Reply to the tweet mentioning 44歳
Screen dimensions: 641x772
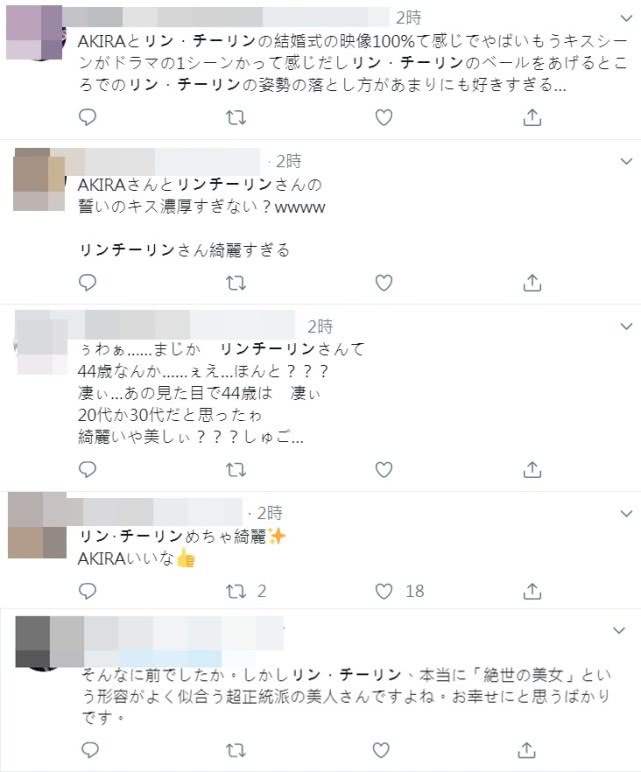point(88,469)
